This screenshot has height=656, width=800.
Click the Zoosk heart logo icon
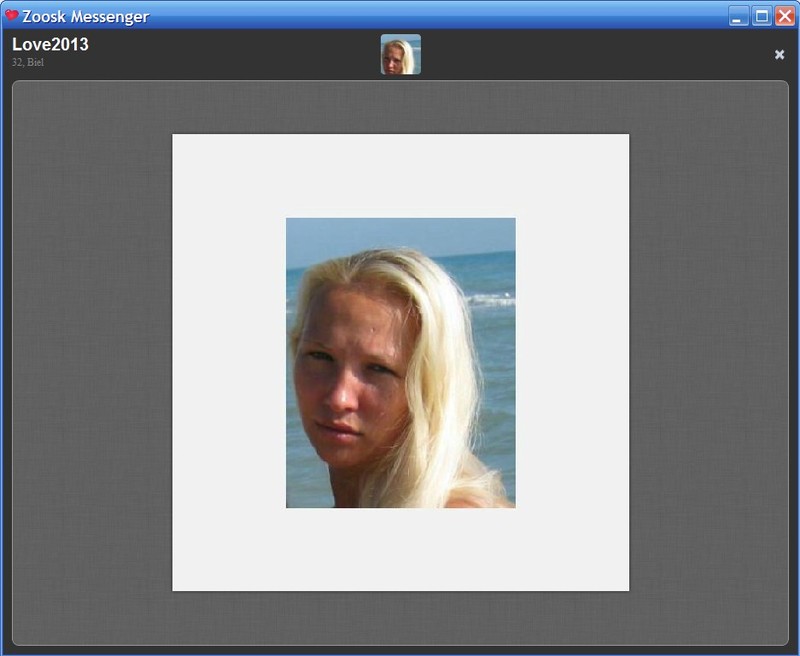(12, 15)
